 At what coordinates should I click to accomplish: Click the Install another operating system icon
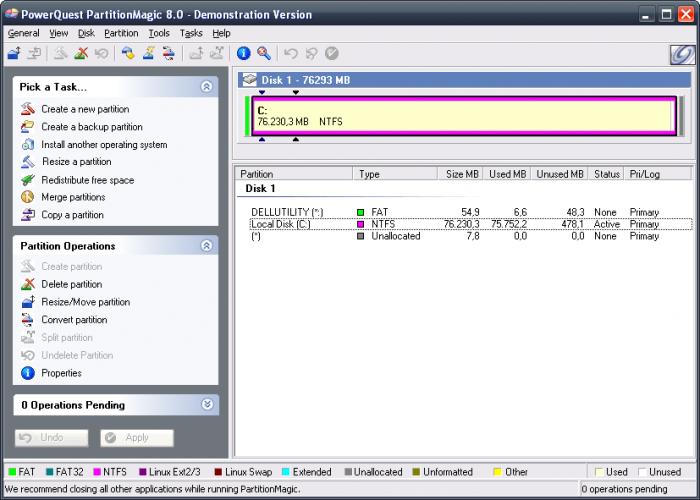point(28,145)
